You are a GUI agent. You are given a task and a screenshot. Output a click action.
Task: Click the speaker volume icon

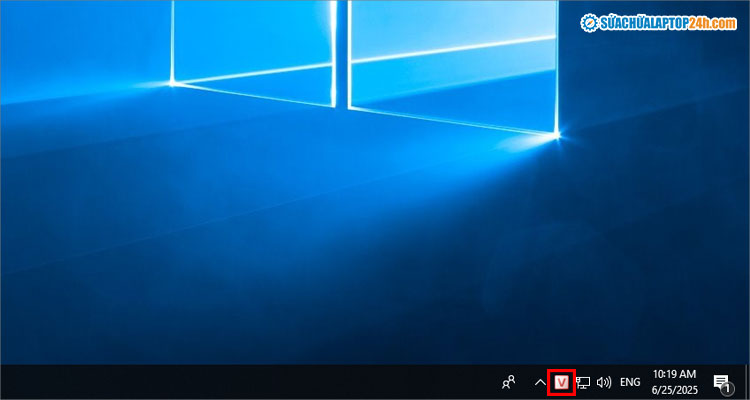[x=604, y=382]
